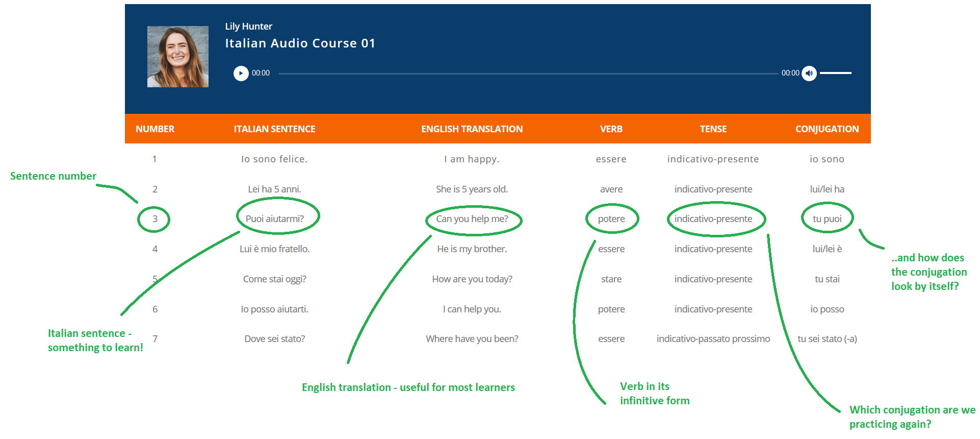The image size is (980, 439).
Task: Click the translation 'How are you today?'
Action: (472, 279)
